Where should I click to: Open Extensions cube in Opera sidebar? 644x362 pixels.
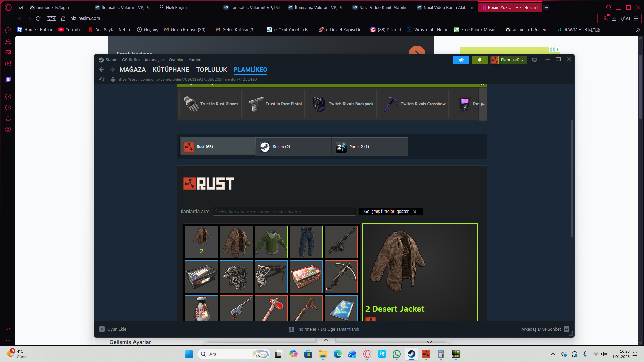[8, 119]
